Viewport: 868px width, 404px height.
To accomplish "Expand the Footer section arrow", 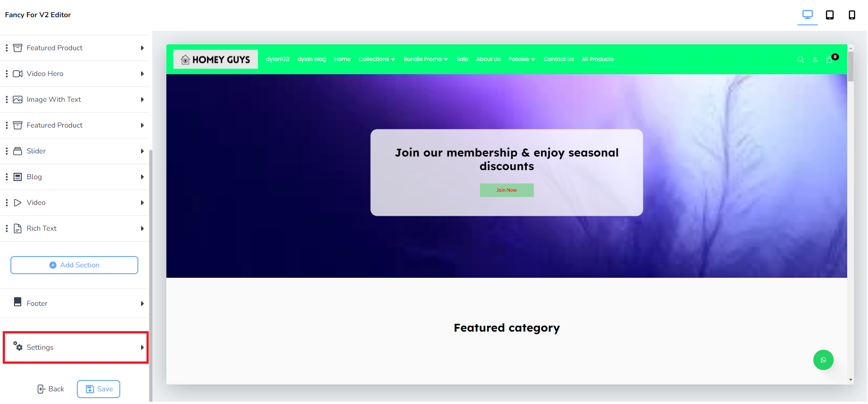I will pyautogui.click(x=142, y=304).
